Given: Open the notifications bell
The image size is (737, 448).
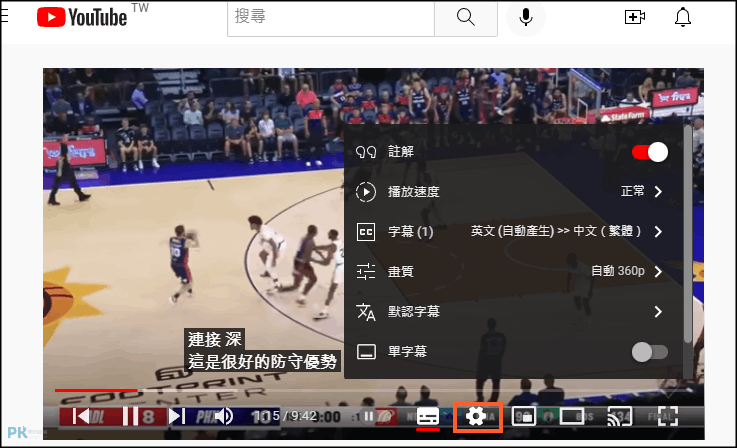Looking at the screenshot, I should [x=682, y=17].
